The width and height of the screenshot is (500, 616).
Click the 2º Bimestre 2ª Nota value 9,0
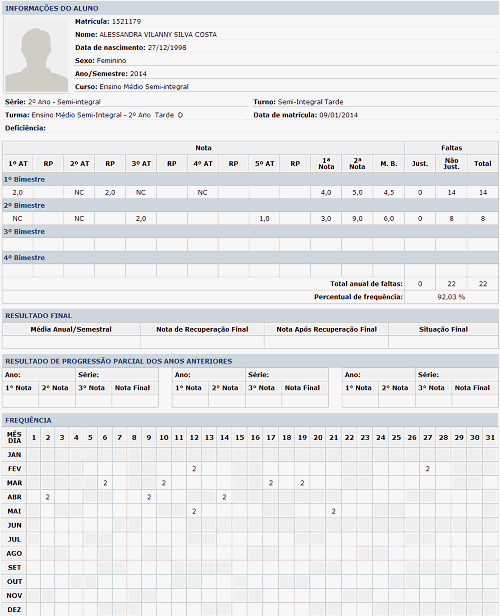point(357,219)
